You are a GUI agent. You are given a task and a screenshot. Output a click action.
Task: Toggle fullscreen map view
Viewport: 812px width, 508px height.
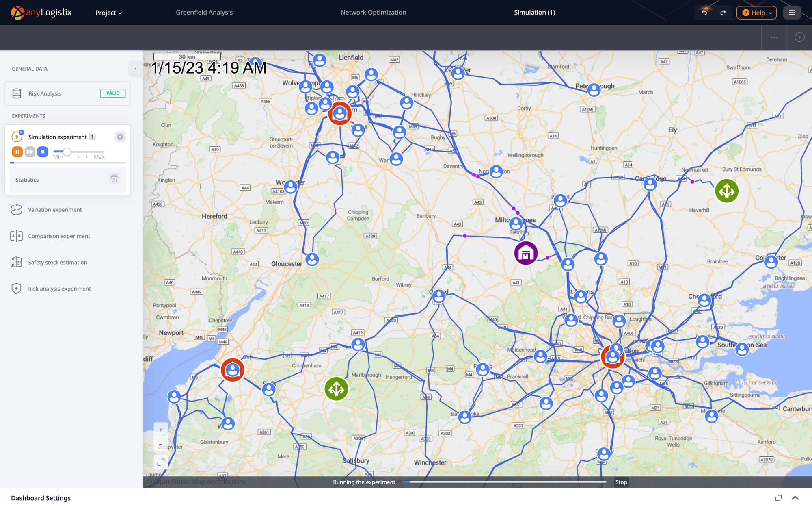[x=161, y=462]
